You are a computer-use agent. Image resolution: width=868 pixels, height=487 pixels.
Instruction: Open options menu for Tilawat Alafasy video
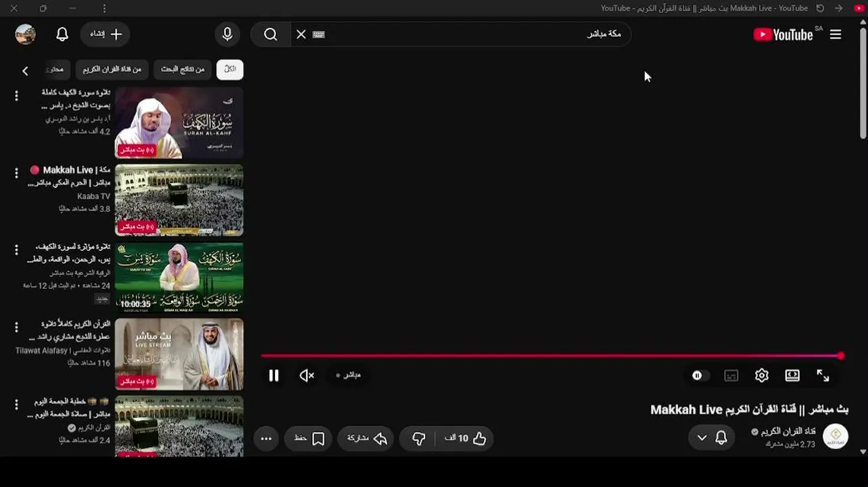click(16, 327)
